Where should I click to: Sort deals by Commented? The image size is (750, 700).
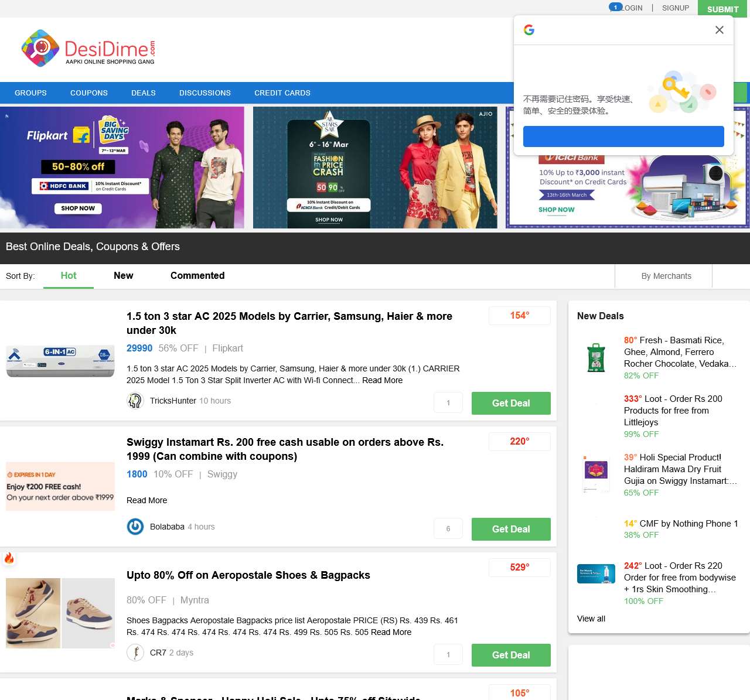click(197, 276)
